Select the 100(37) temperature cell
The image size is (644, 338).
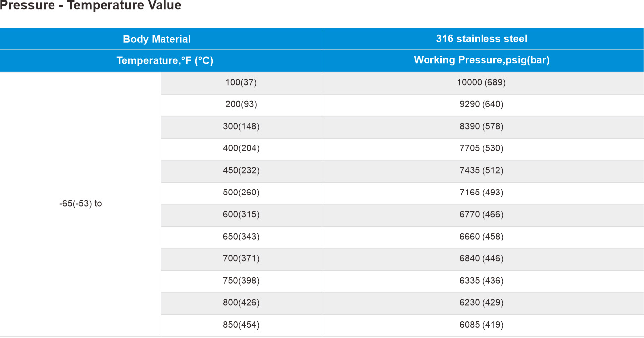pyautogui.click(x=241, y=83)
